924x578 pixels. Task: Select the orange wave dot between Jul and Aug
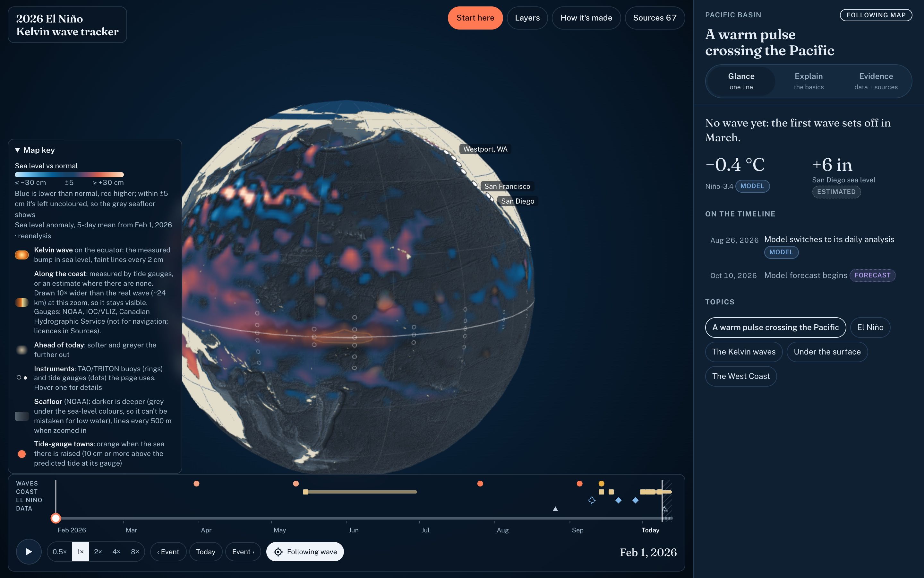point(480,484)
